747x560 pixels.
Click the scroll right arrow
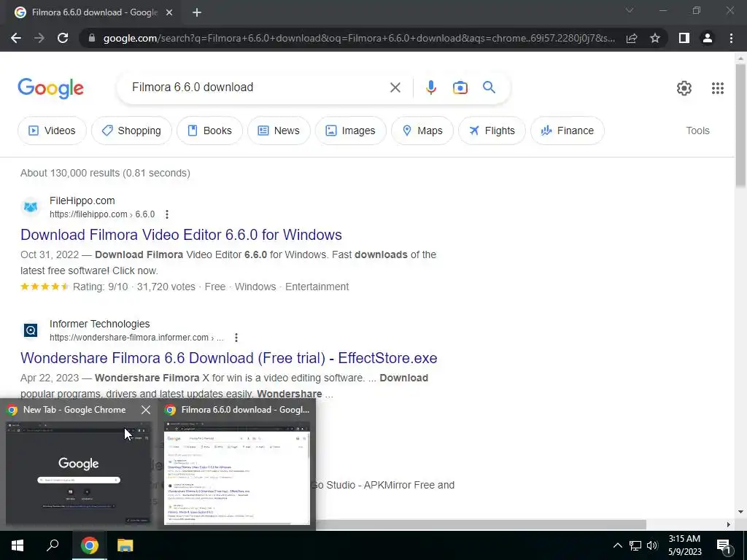tap(728, 524)
